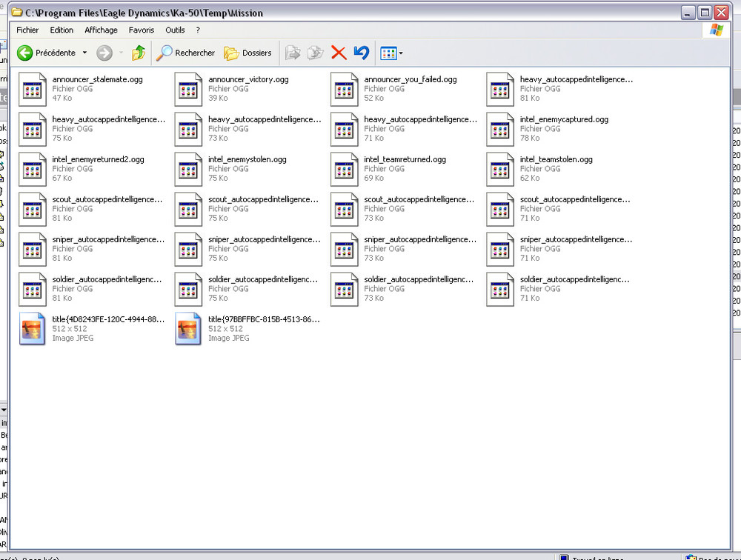This screenshot has height=560, width=741.
Task: Select the intel_enemycaptured.ogg file icon
Action: [500, 129]
